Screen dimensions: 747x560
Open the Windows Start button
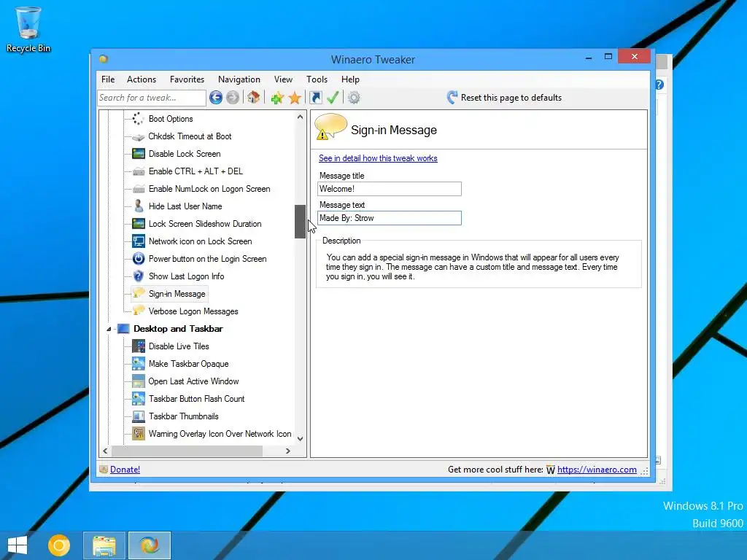tap(18, 545)
